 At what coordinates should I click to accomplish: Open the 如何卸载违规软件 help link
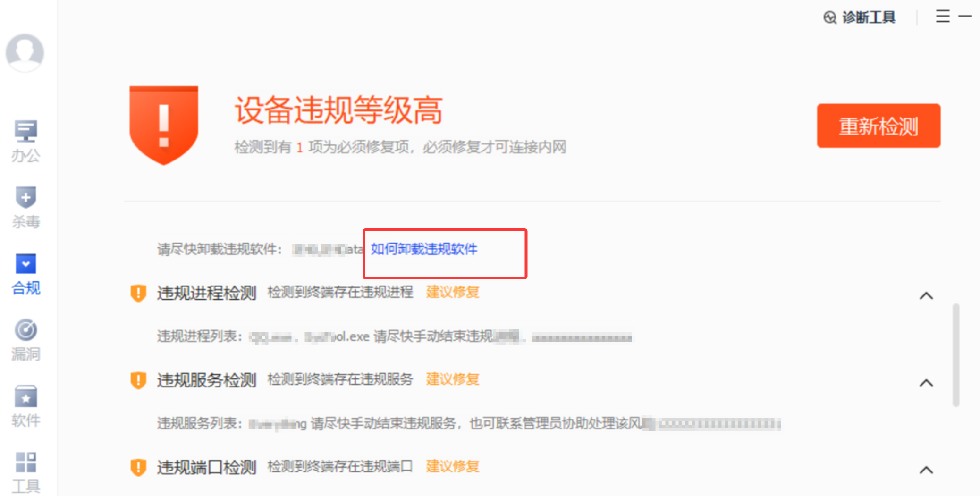[424, 249]
